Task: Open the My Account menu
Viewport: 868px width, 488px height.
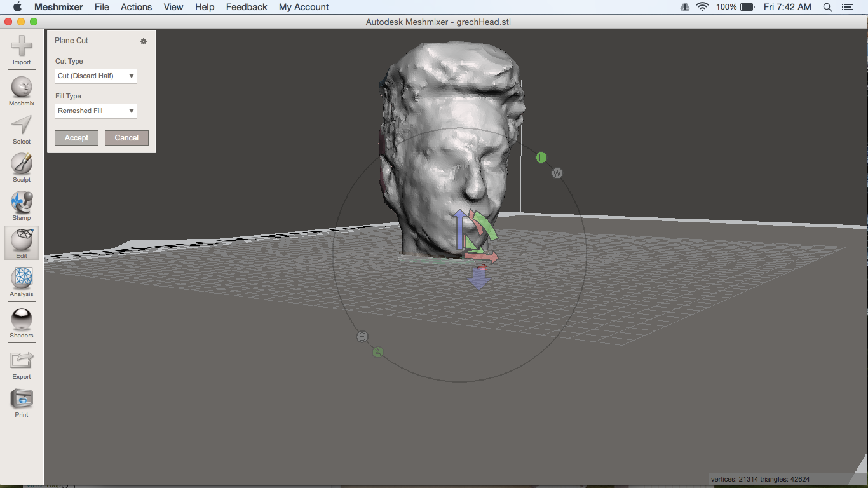Action: point(304,7)
